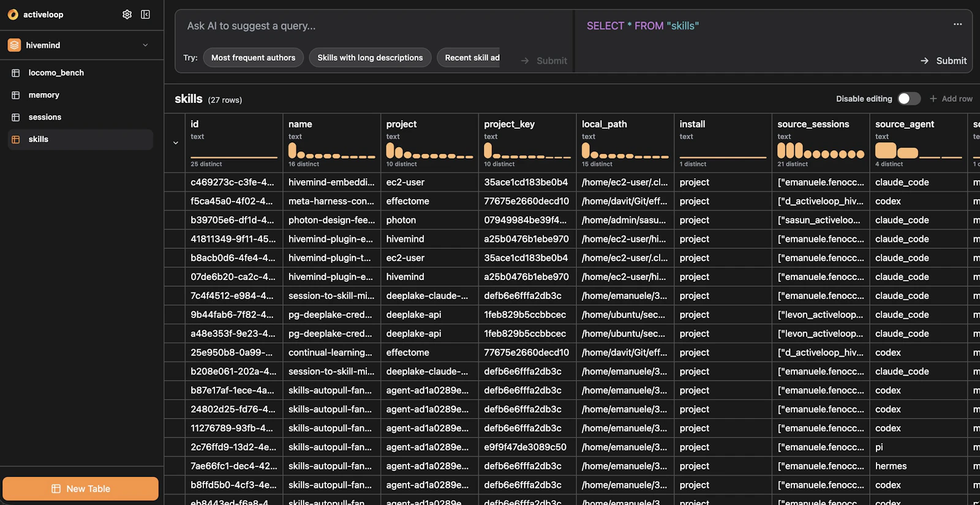Try the Skills with long descriptions suggestion
Screen dimensions: 980x505
[370, 58]
